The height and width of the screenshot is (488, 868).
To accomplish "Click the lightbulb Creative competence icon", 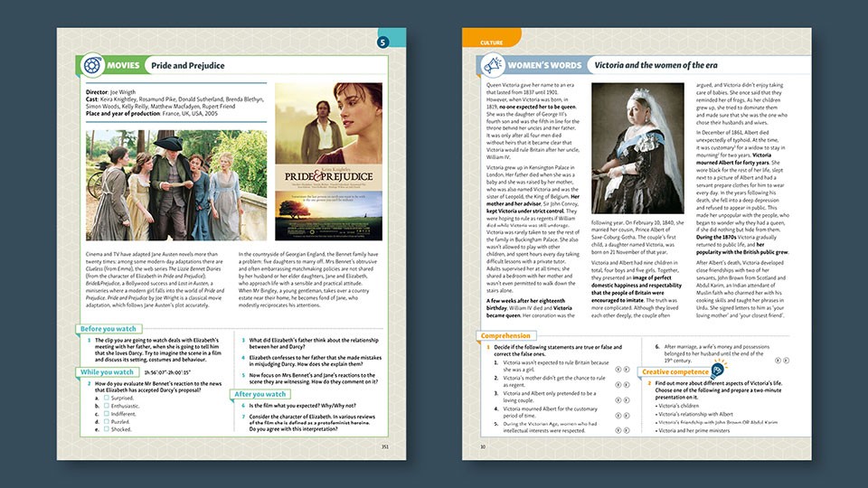I will pyautogui.click(x=718, y=369).
